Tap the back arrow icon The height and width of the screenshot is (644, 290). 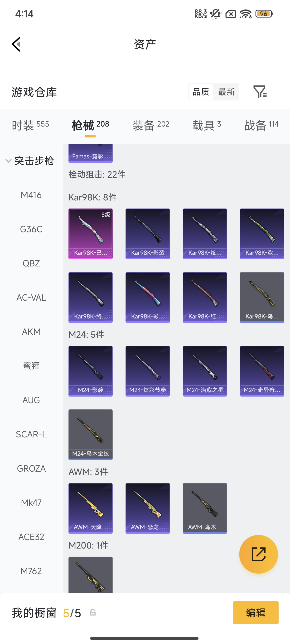(16, 44)
